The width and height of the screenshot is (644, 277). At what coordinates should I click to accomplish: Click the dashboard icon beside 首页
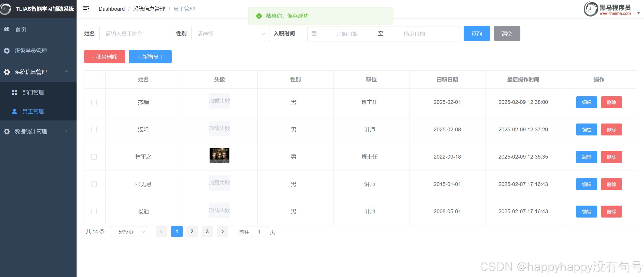pos(7,29)
